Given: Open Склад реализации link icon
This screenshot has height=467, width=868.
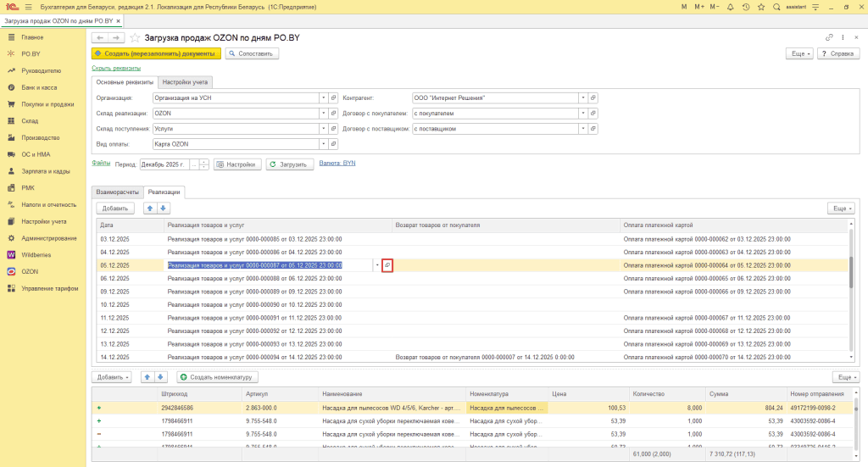Looking at the screenshot, I should [333, 114].
